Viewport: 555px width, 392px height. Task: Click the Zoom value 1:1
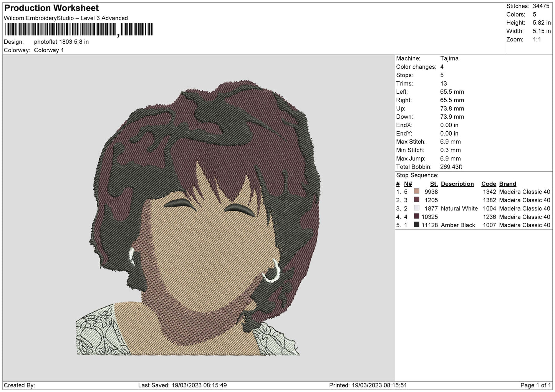point(537,40)
